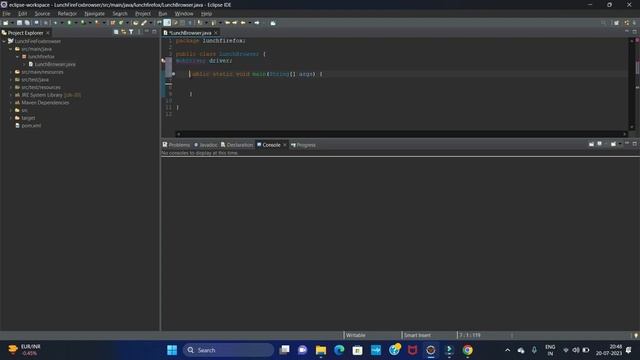The height and width of the screenshot is (360, 640).
Task: Close the LunchBrowser.java editor tab
Action: (x=216, y=33)
